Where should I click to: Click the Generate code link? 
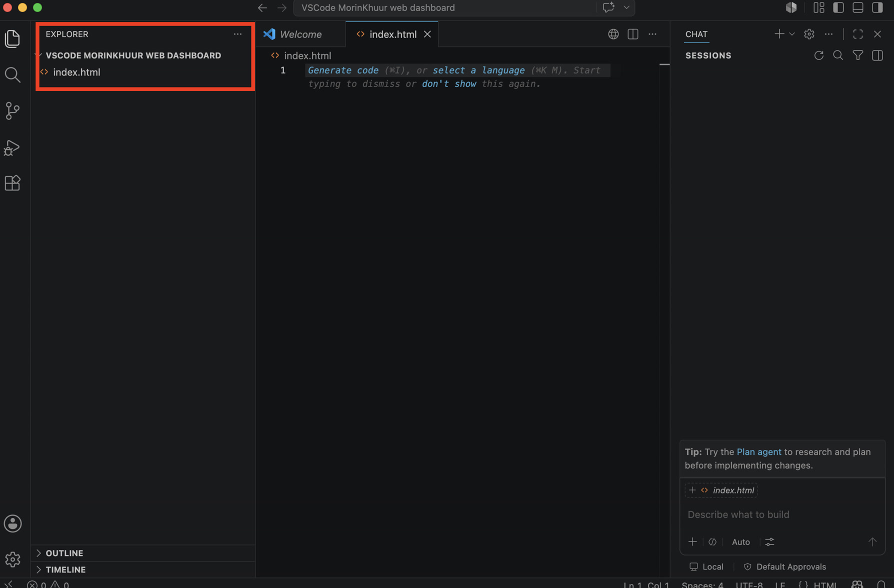pos(343,70)
